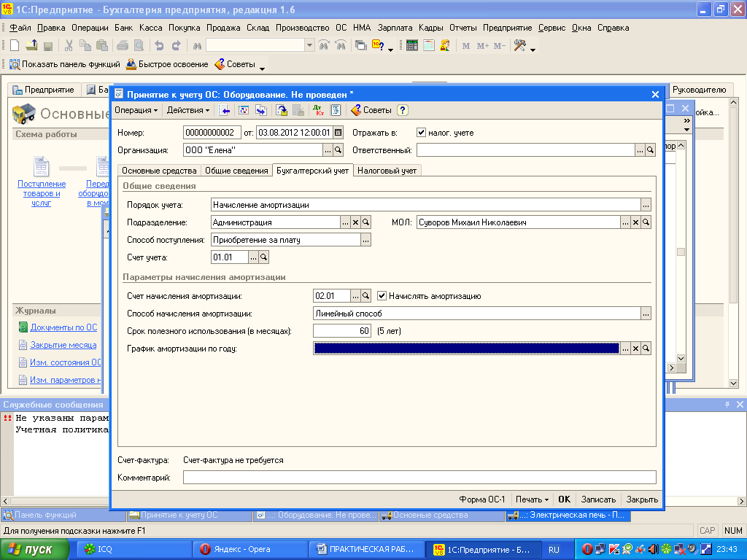The height and width of the screenshot is (560, 747).
Task: Switch to Электрическая печь window tab
Action: tap(568, 516)
